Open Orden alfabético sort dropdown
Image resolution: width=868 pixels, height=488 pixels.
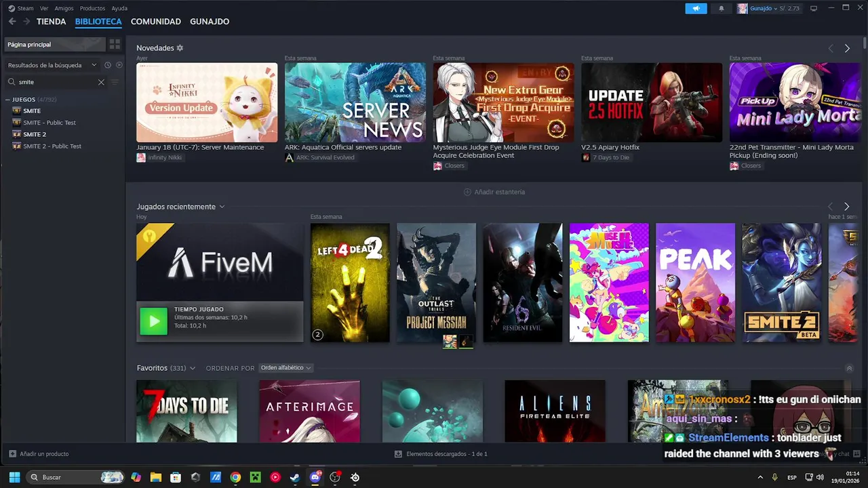pos(285,368)
